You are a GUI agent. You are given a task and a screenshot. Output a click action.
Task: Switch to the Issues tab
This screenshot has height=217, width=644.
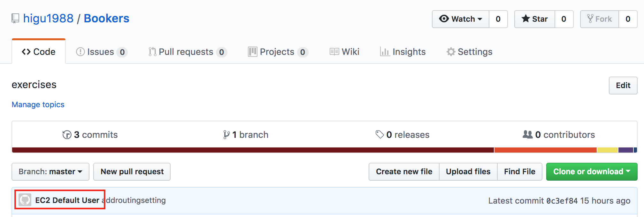[102, 52]
